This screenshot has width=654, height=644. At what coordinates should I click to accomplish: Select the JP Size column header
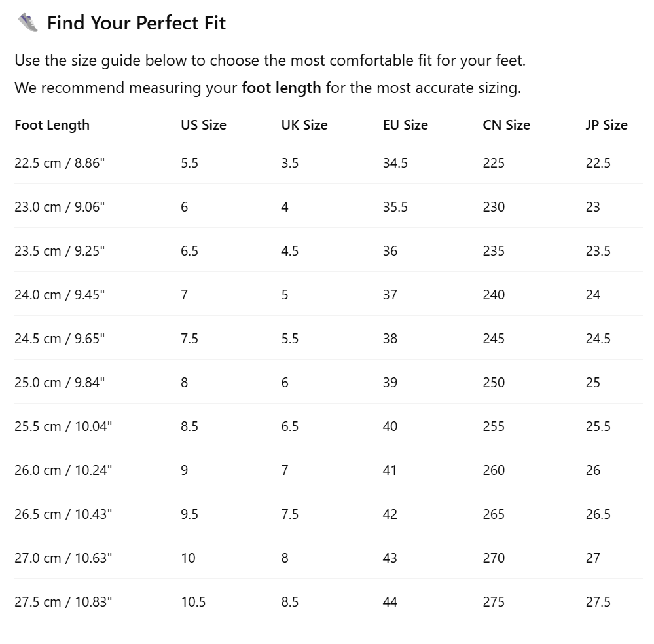point(606,124)
